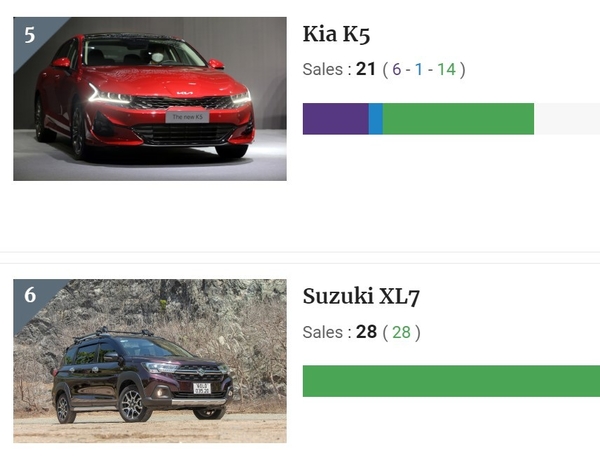Click Suzuki XL7 total sales 28
This screenshot has height=467, width=600.
click(366, 332)
